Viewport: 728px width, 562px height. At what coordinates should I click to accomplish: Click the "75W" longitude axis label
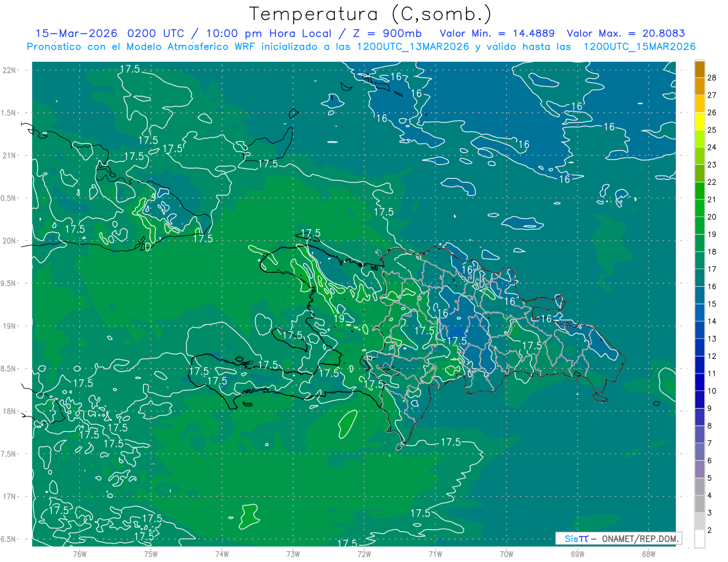click(x=151, y=554)
